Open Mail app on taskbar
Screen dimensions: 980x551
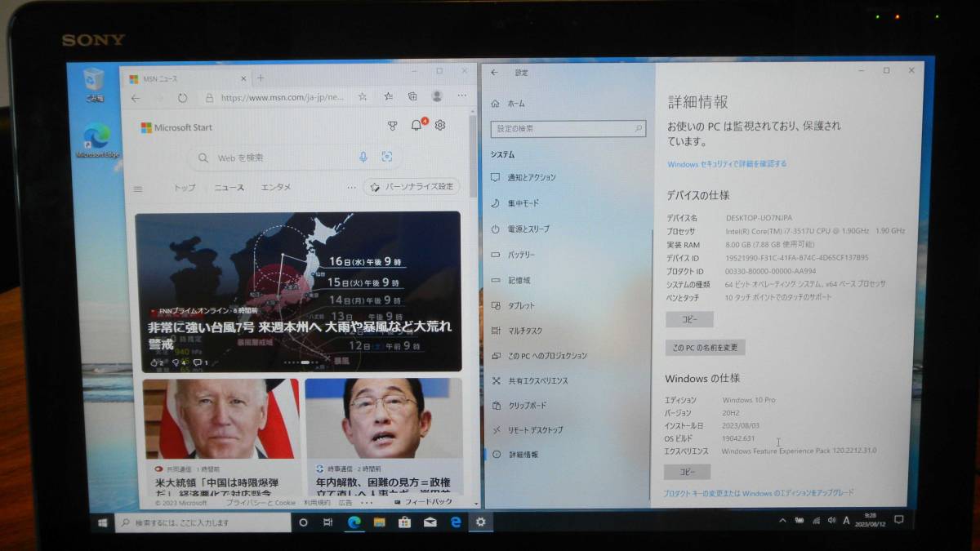point(430,522)
